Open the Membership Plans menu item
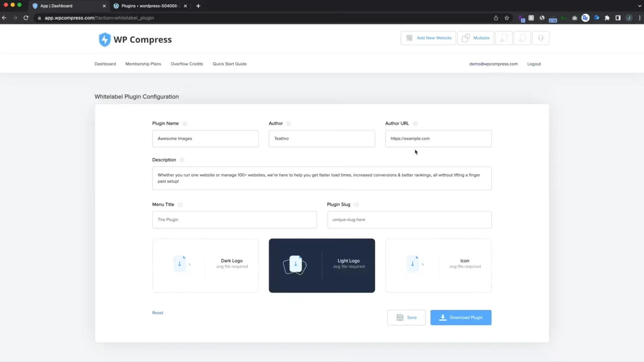Image resolution: width=644 pixels, height=362 pixels. [143, 64]
